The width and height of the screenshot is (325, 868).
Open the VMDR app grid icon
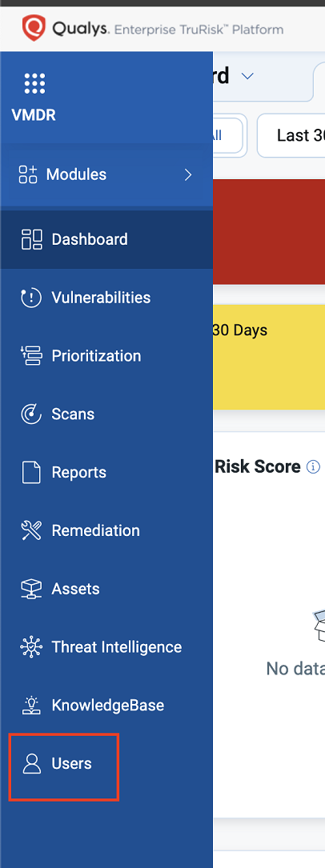34,83
